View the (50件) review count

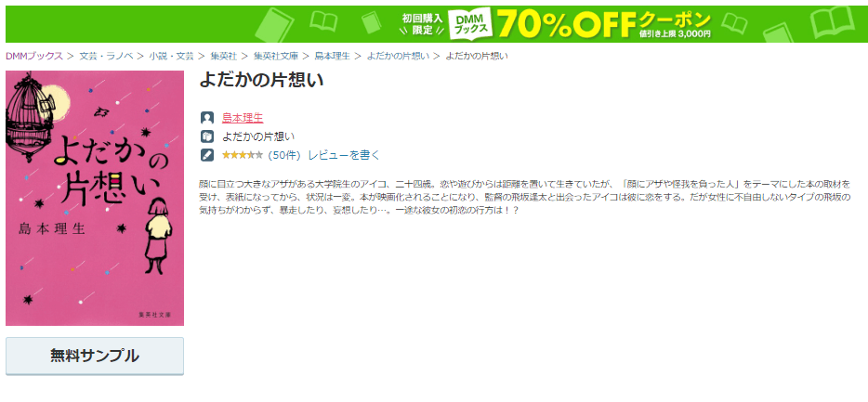coord(284,155)
